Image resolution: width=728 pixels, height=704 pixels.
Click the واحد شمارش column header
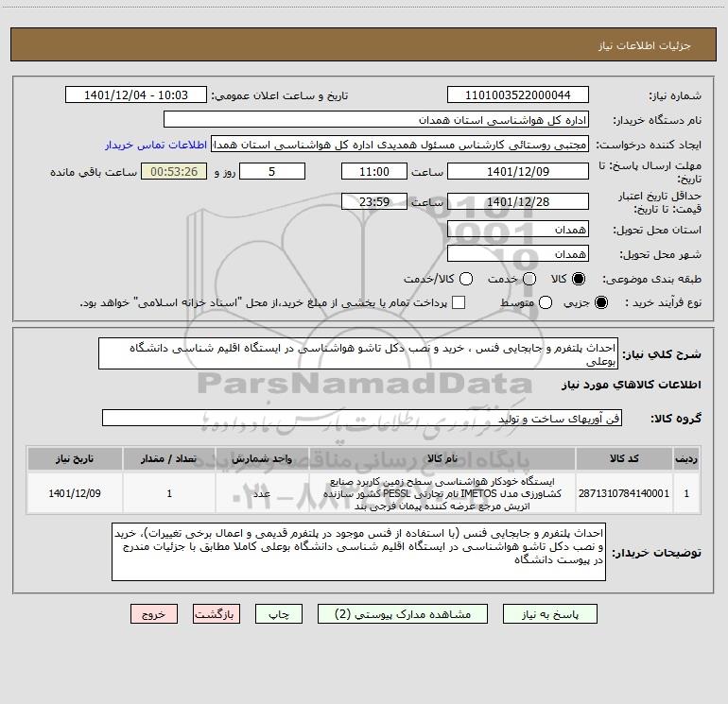point(262,458)
